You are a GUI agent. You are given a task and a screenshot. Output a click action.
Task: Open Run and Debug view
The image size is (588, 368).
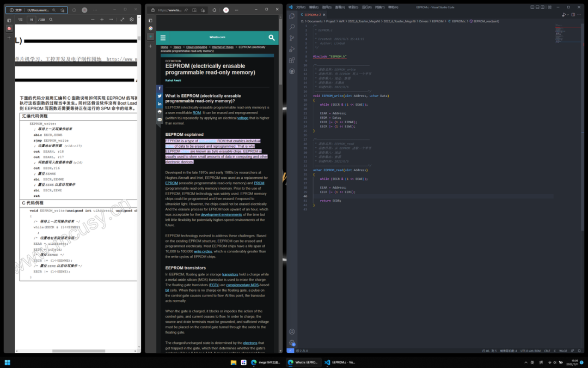pyautogui.click(x=292, y=49)
